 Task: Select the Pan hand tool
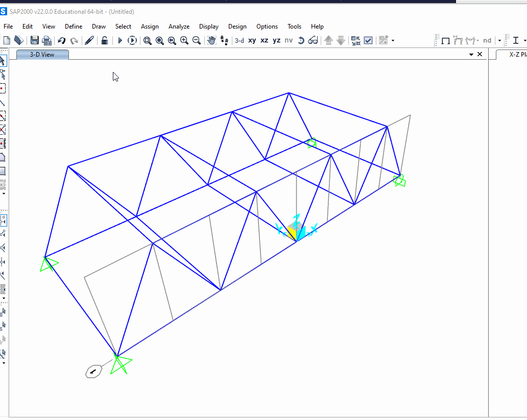211,40
